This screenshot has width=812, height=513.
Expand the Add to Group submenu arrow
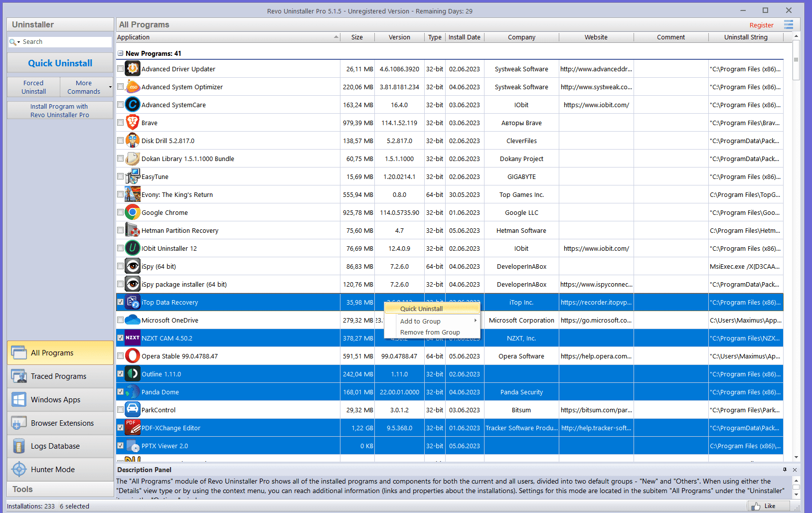click(x=476, y=321)
